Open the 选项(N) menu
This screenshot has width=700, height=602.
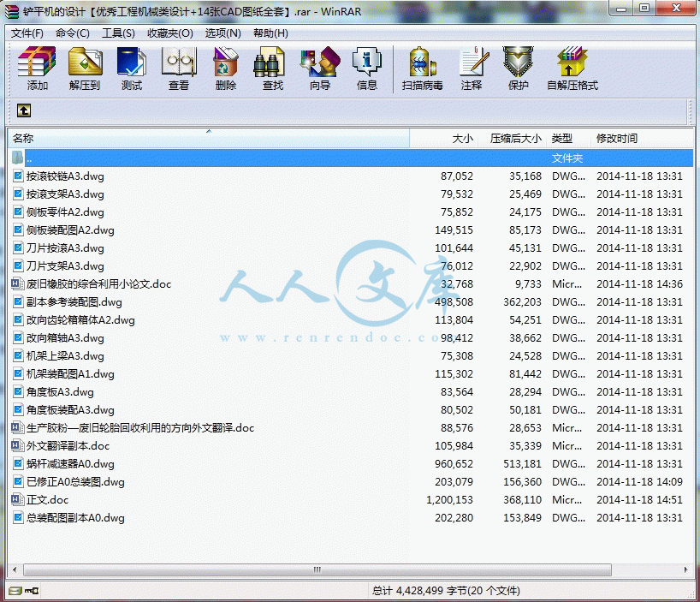[222, 33]
